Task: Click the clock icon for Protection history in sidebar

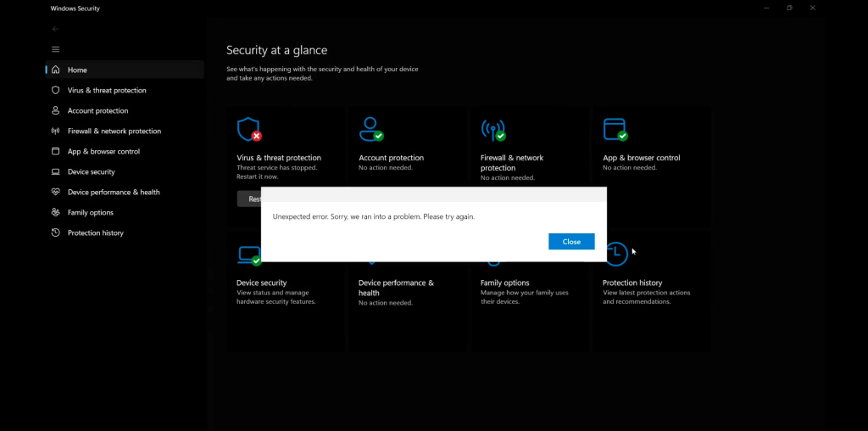Action: point(55,232)
